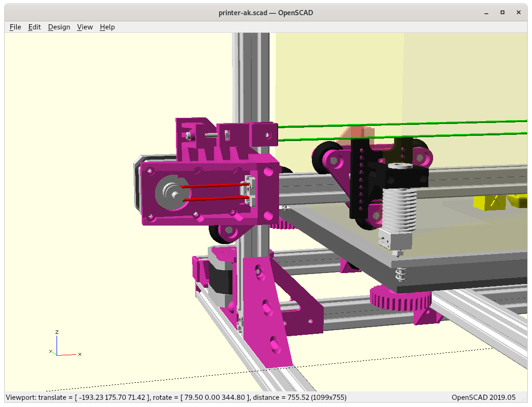This screenshot has width=532, height=407.
Task: Maximize the OpenSCAD window
Action: (502, 12)
